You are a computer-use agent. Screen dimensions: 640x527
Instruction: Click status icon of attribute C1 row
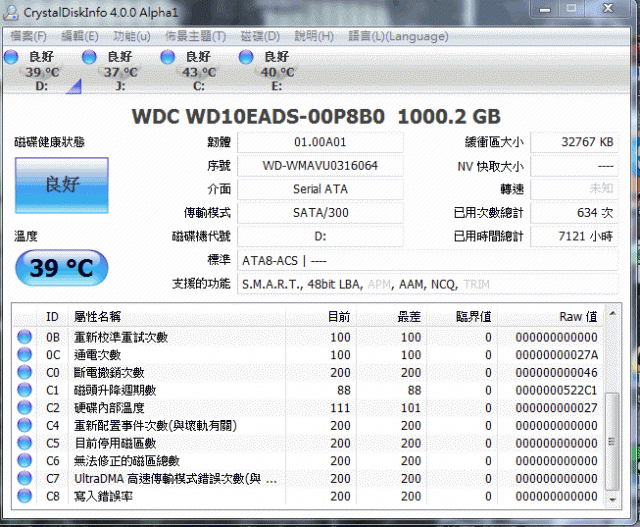[x=24, y=390]
